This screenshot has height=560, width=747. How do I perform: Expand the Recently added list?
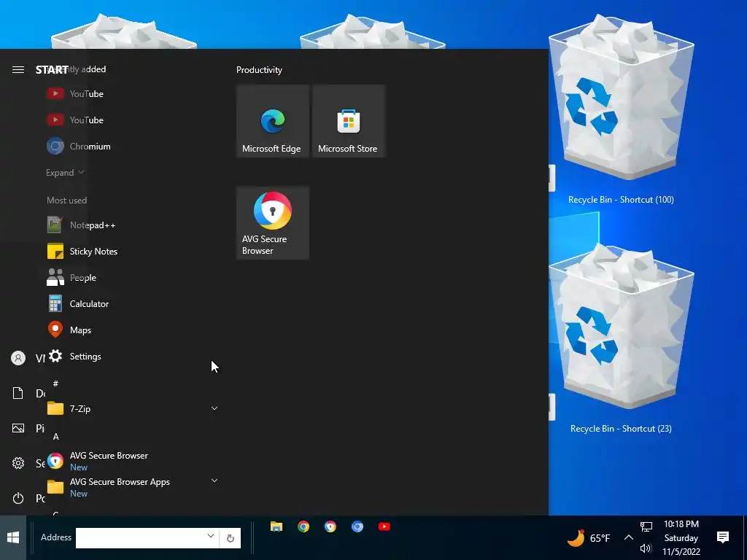(x=65, y=172)
